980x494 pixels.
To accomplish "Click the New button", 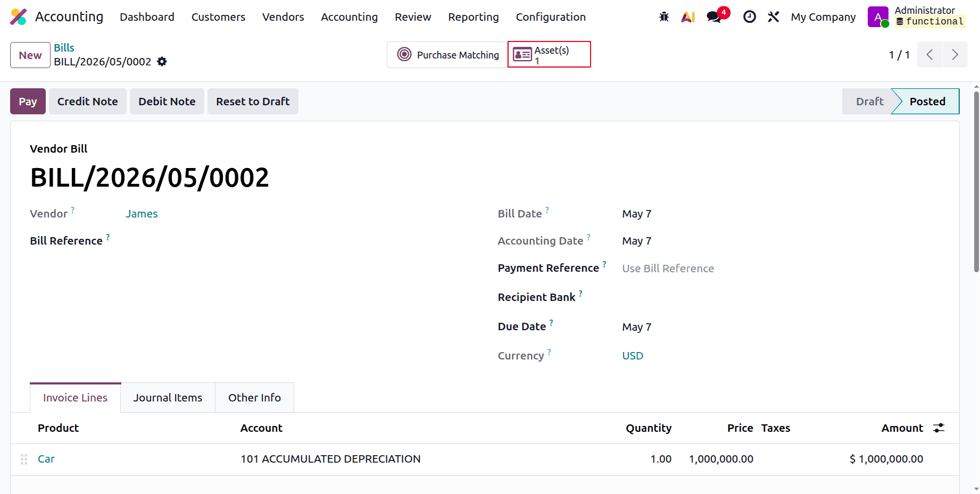I will (30, 55).
